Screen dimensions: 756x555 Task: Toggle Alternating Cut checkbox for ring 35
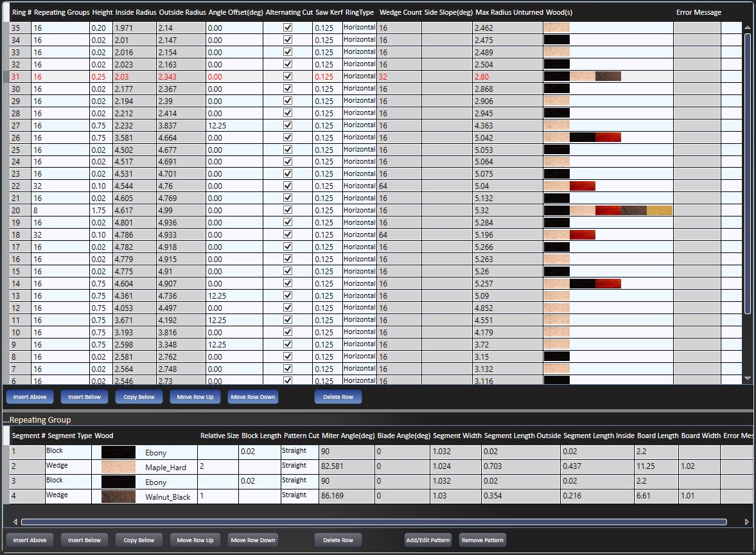tap(288, 28)
